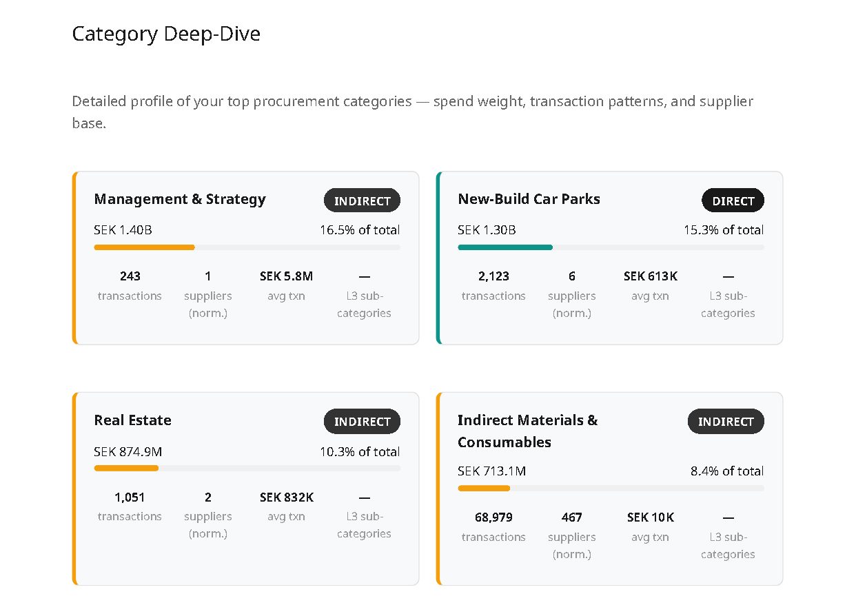Click the DIRECT badge on New-Build Car Parks

point(733,201)
